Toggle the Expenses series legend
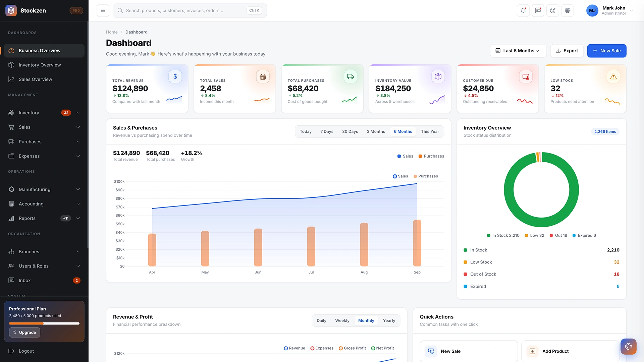Image resolution: width=644 pixels, height=362 pixels. pos(322,348)
